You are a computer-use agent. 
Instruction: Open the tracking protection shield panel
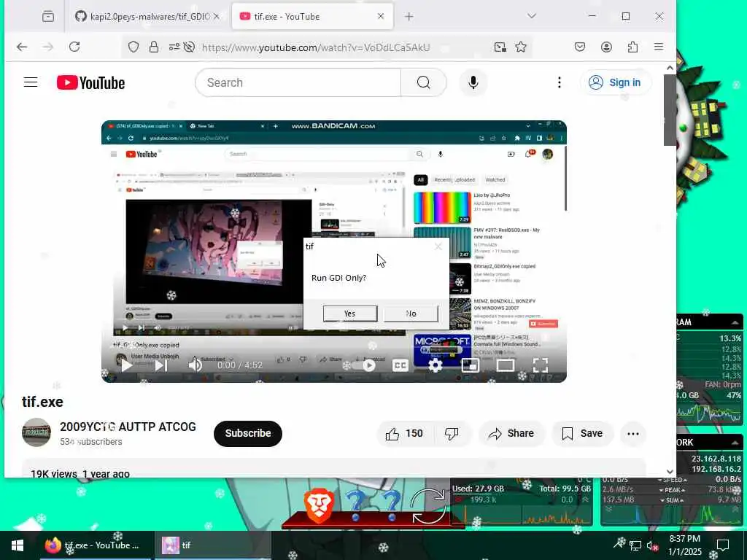[133, 47]
